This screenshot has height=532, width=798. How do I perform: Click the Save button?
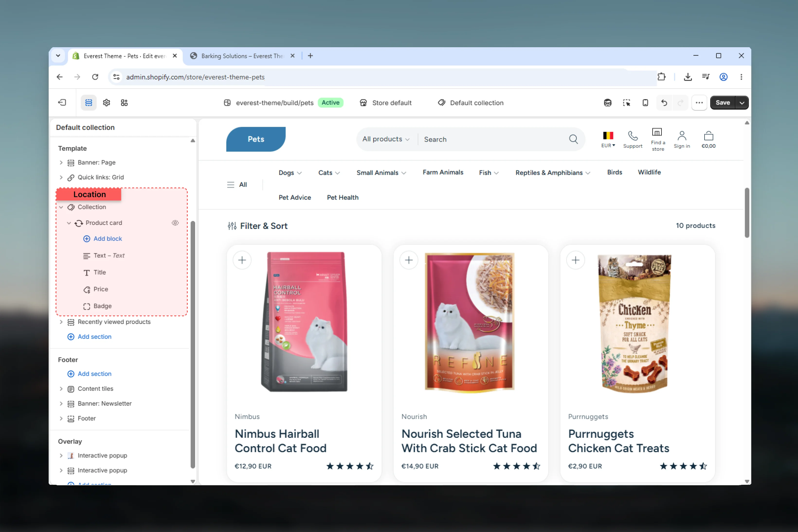click(723, 102)
